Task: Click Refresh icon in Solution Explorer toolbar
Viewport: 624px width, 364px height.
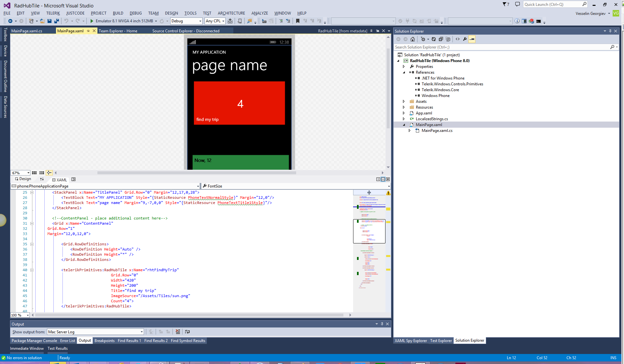Action: point(434,39)
